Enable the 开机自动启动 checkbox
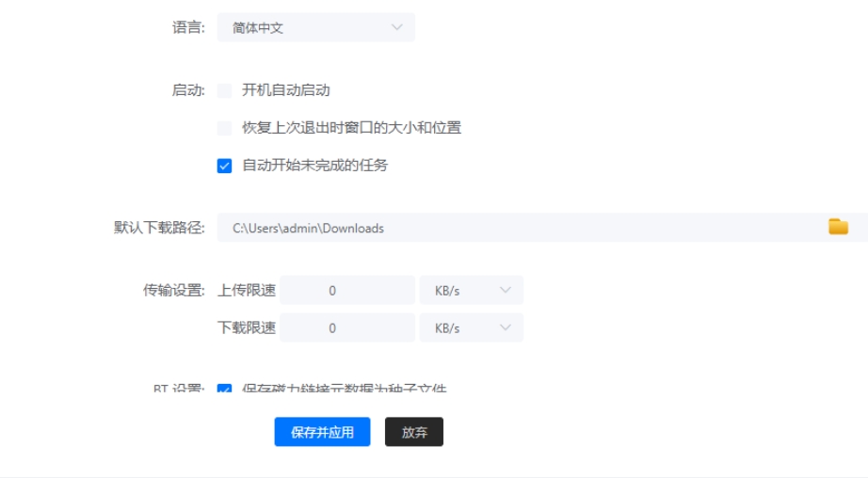868x478 pixels. (x=224, y=90)
